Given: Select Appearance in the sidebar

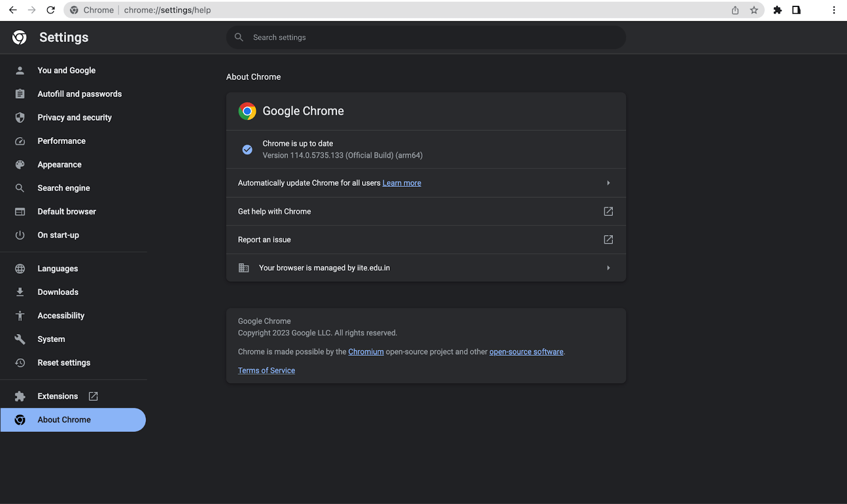Looking at the screenshot, I should [59, 165].
